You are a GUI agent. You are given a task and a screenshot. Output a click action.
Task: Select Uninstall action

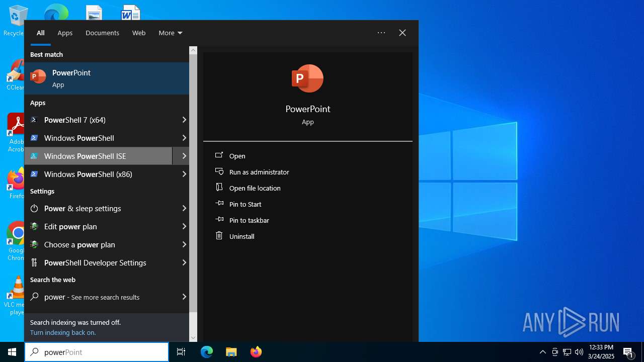coord(242,236)
